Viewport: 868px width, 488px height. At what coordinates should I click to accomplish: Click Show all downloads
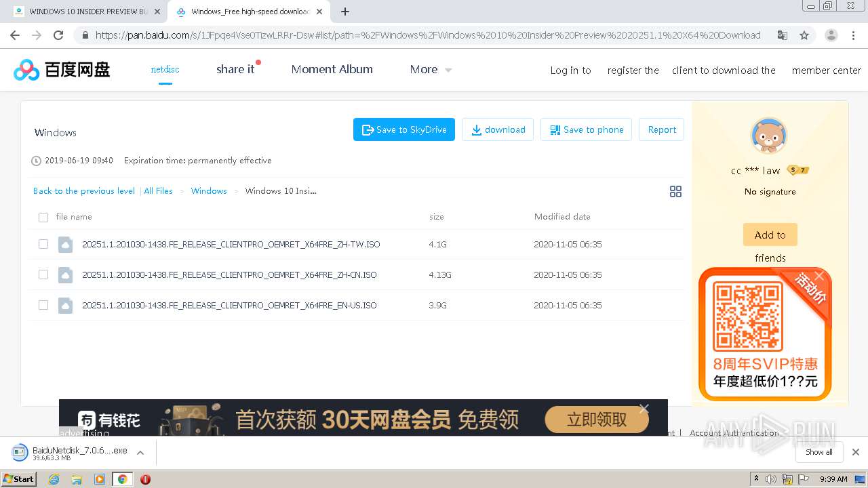(x=819, y=452)
